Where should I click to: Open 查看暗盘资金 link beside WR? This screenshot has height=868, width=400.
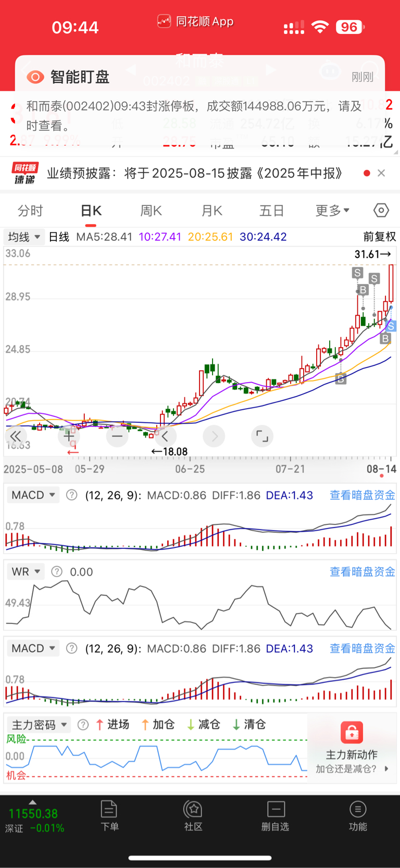362,572
